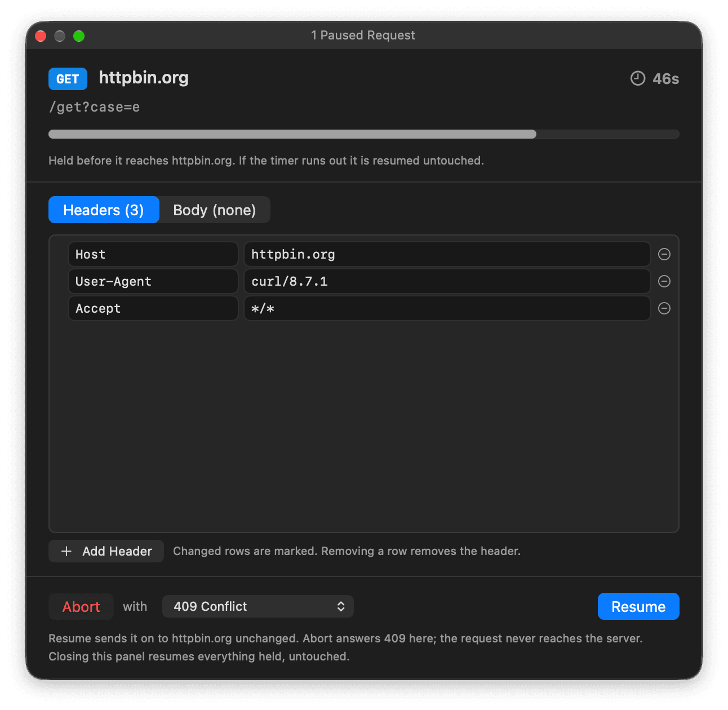728x710 pixels.
Task: Edit the */* header value field
Action: (x=447, y=308)
